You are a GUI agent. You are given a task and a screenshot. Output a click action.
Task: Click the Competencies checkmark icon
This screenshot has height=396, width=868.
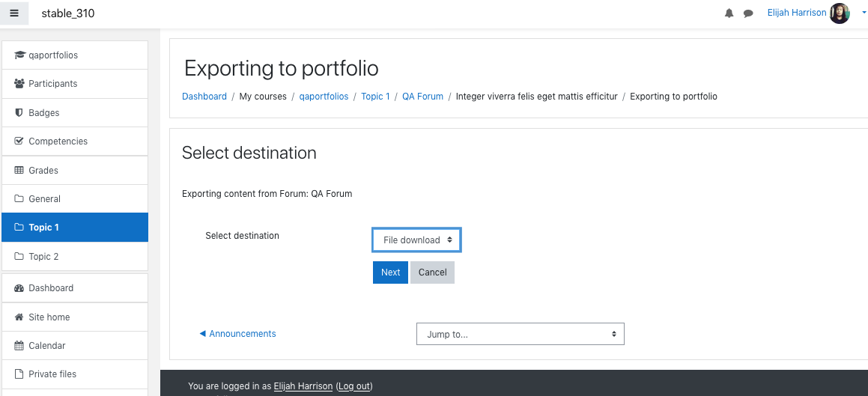19,141
